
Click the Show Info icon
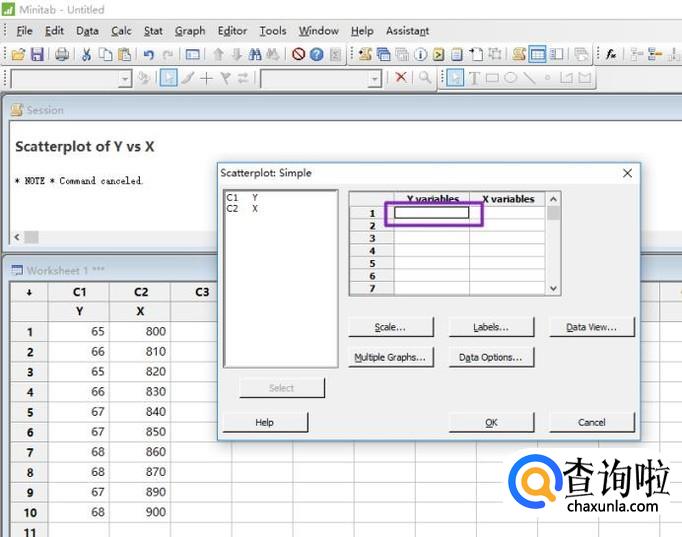(x=420, y=54)
